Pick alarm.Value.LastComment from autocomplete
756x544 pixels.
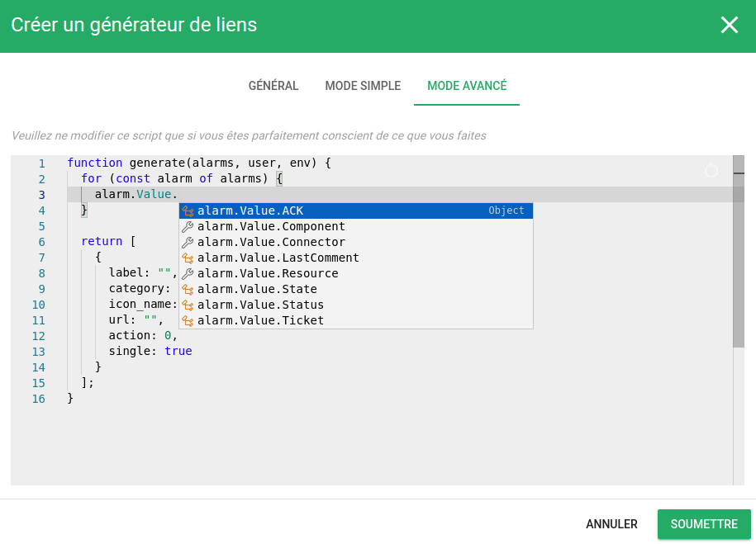coord(356,258)
